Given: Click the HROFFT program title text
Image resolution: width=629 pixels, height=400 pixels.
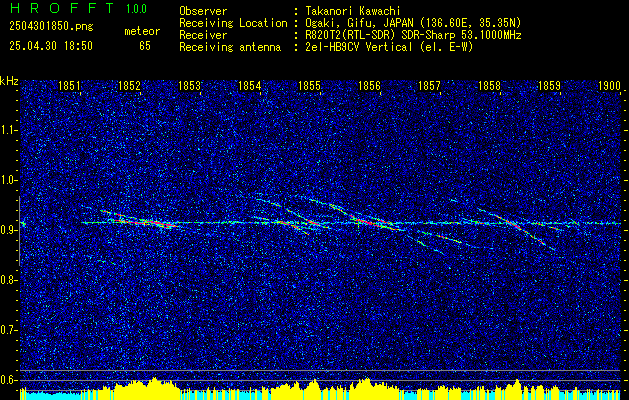Looking at the screenshot, I should (x=61, y=8).
